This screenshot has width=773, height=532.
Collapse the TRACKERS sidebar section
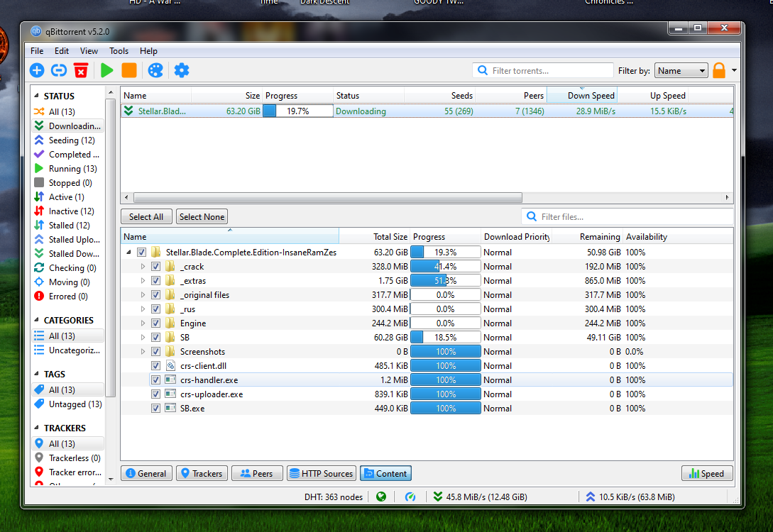pos(36,428)
